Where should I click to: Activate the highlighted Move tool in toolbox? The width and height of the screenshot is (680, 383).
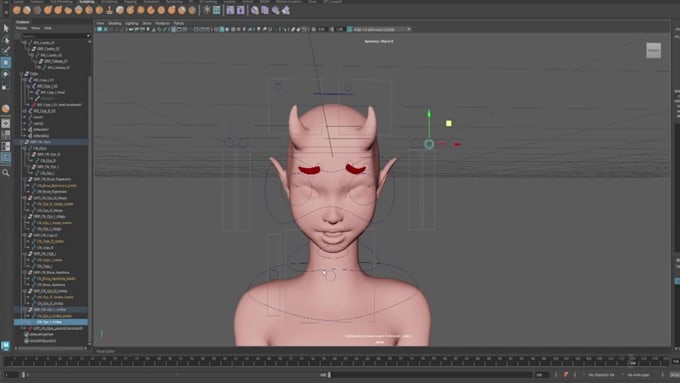[x=6, y=63]
